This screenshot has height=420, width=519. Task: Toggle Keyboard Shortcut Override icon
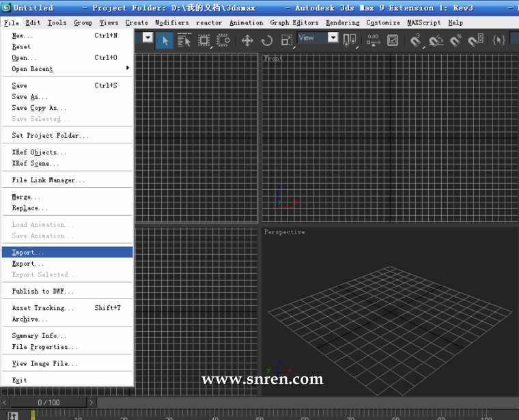coord(393,40)
